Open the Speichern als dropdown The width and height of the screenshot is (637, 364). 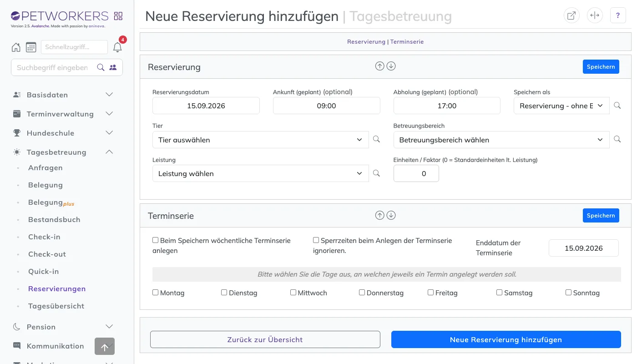[x=561, y=106]
